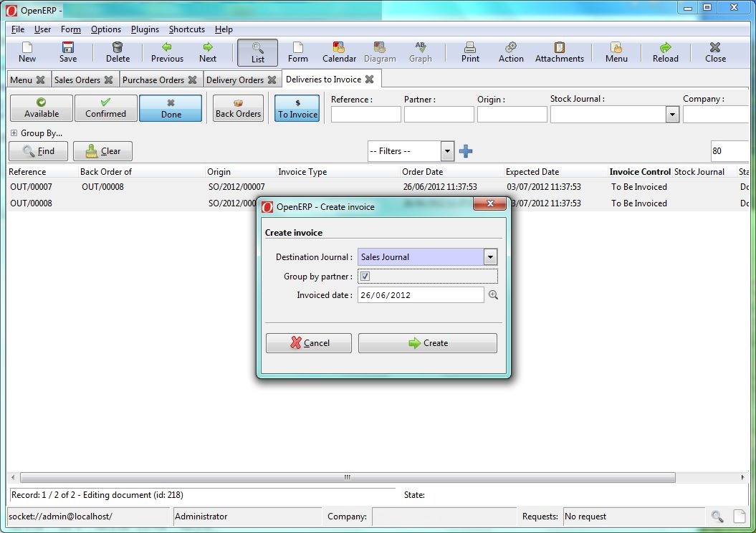Click the New record toolbar icon
Image resolution: width=756 pixels, height=533 pixels.
27,52
